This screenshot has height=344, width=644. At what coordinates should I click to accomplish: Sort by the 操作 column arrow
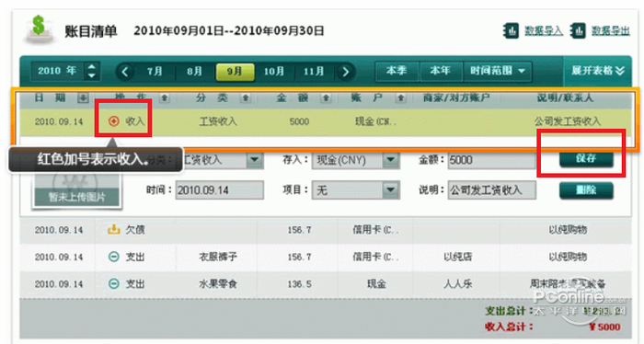pyautogui.click(x=165, y=97)
